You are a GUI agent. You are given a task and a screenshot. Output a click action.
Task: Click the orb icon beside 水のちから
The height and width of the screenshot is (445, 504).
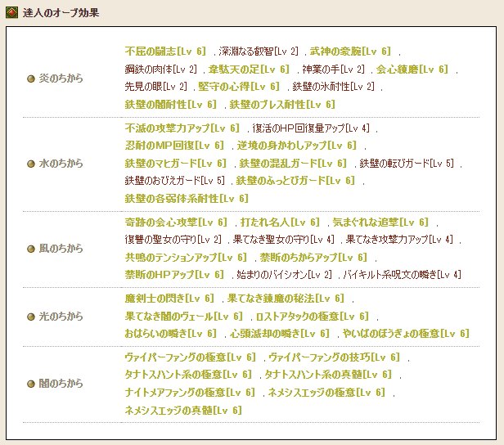[31, 164]
